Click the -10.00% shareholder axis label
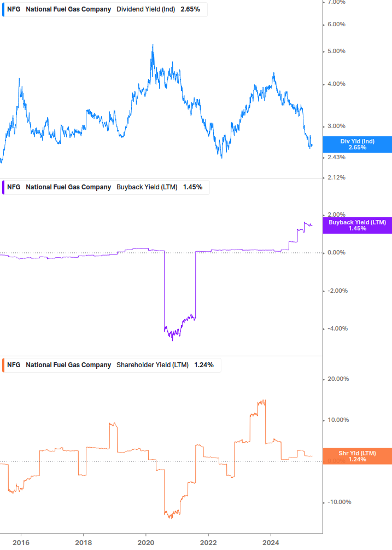 tap(339, 502)
